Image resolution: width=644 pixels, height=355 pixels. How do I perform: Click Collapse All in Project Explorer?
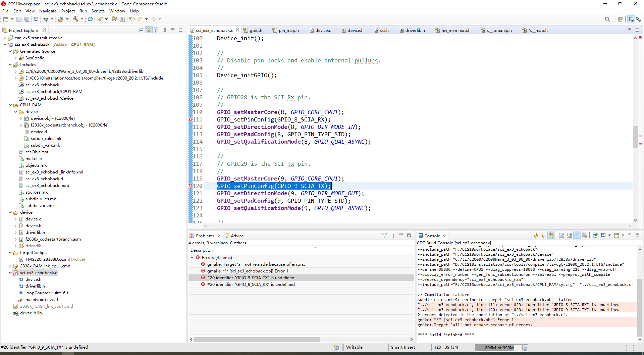tap(141, 30)
